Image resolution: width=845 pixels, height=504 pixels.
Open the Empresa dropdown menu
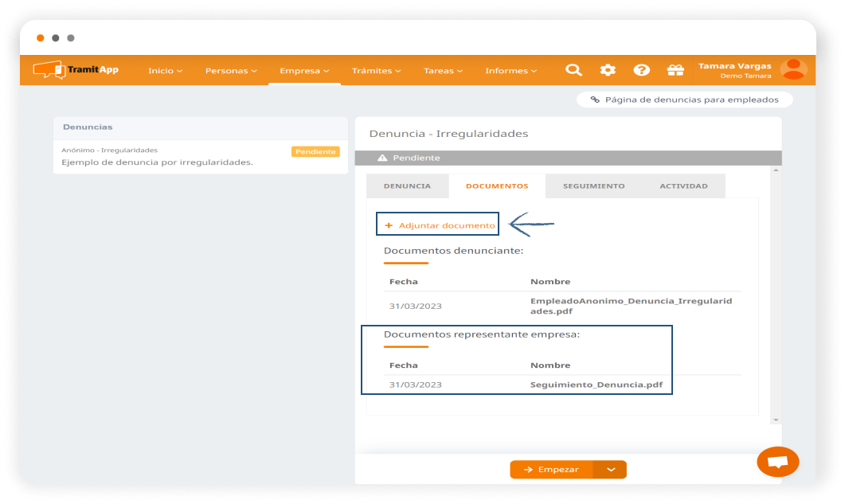click(x=304, y=71)
